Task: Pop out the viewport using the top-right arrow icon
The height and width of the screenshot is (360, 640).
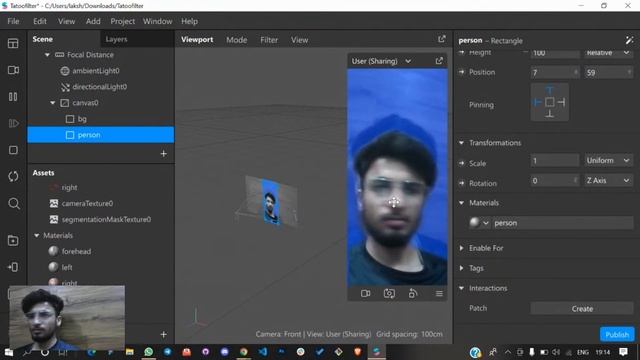Action: (x=442, y=39)
